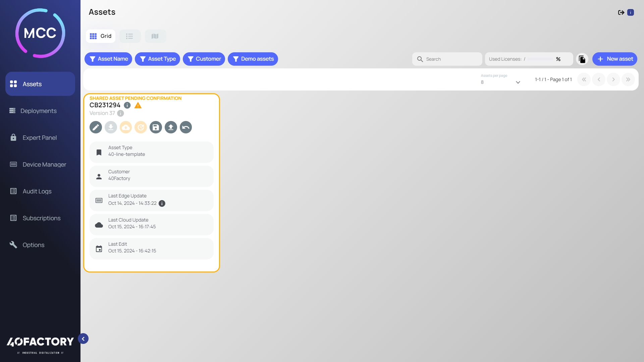
Task: Open the Customer filter button
Action: (x=204, y=59)
